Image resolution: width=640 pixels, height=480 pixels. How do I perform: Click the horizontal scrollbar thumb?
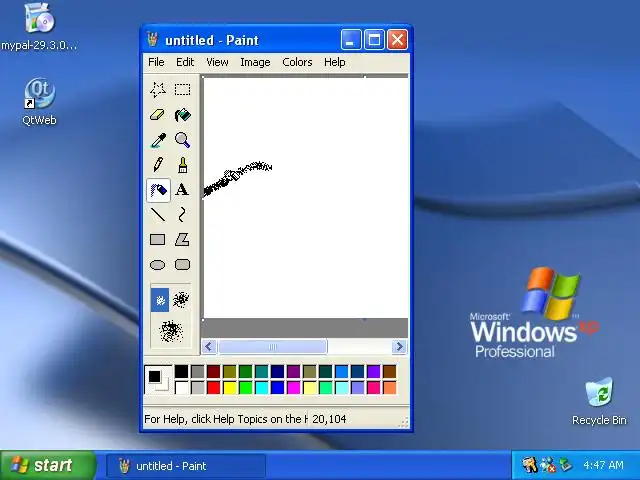point(272,347)
